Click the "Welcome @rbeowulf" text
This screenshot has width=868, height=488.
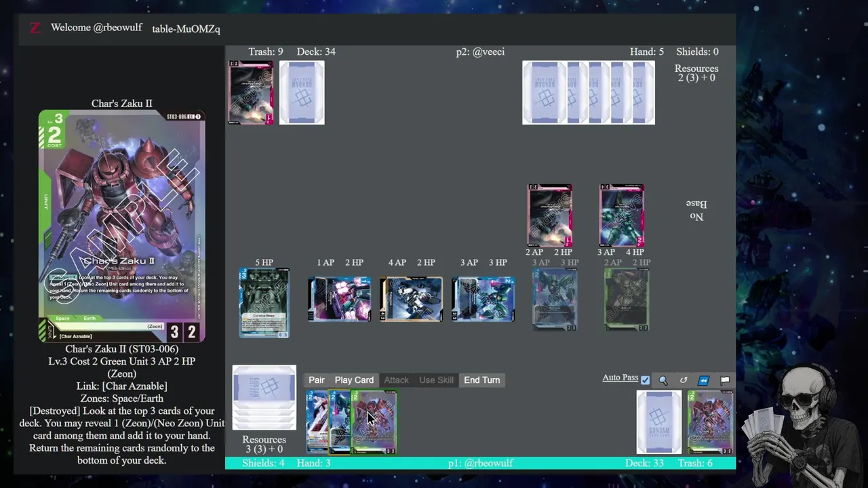pos(96,28)
